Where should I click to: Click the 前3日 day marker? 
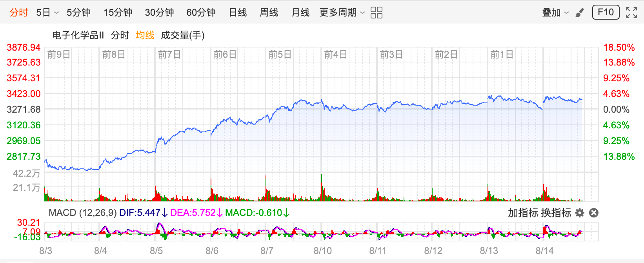pyautogui.click(x=391, y=55)
